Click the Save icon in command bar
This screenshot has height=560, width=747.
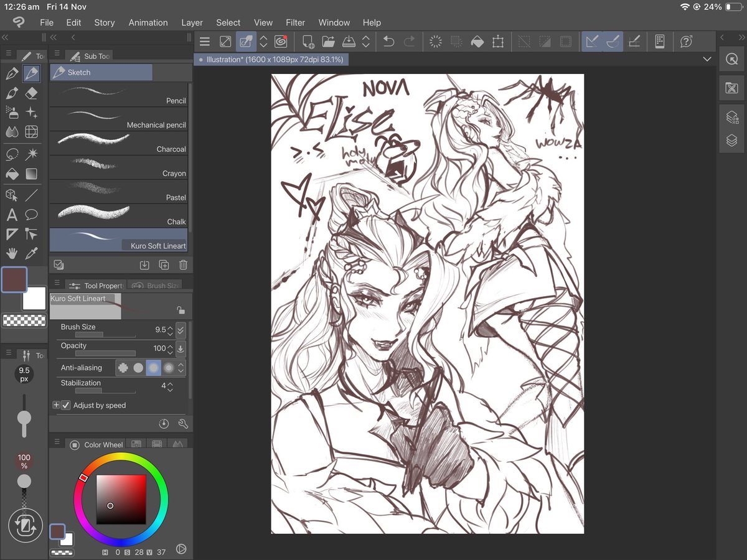click(x=349, y=42)
